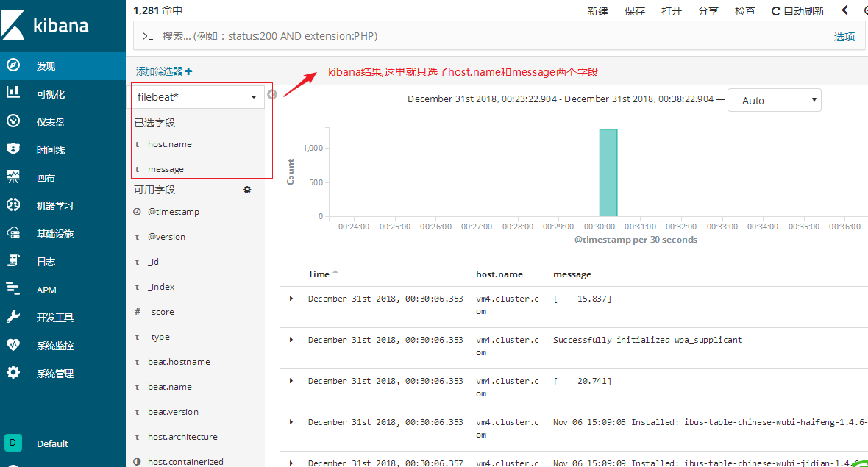Open the Infrastructure (基础设施) icon
Viewport: 868px width, 467px height.
(x=13, y=233)
